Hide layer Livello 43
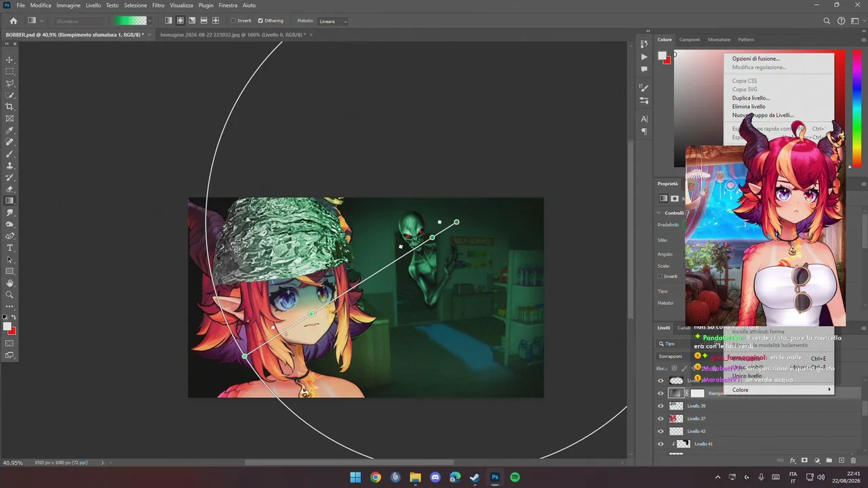The width and height of the screenshot is (868, 488). (660, 431)
